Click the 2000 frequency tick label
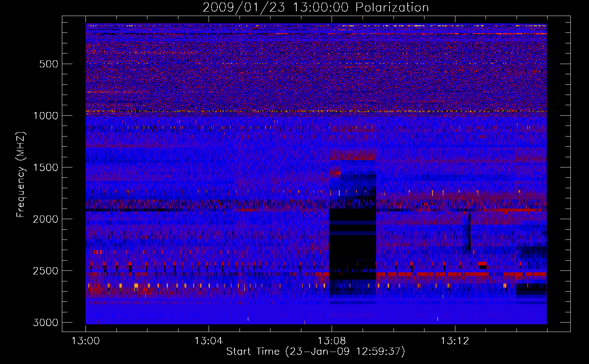589x364 pixels. coord(46,219)
